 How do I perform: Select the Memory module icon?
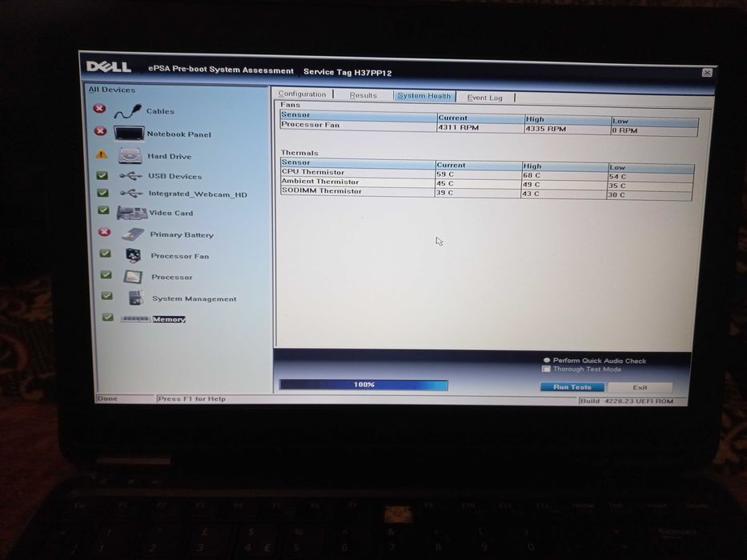(x=136, y=319)
